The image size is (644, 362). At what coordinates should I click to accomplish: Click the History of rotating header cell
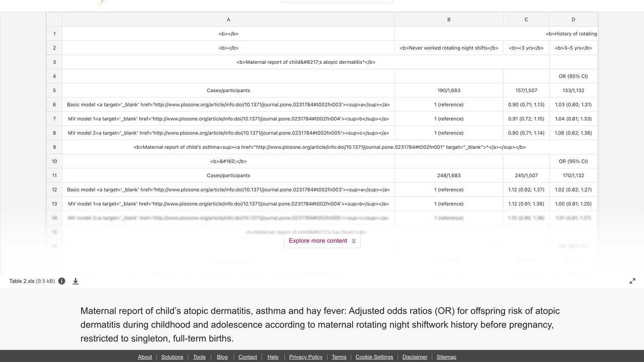(496, 34)
